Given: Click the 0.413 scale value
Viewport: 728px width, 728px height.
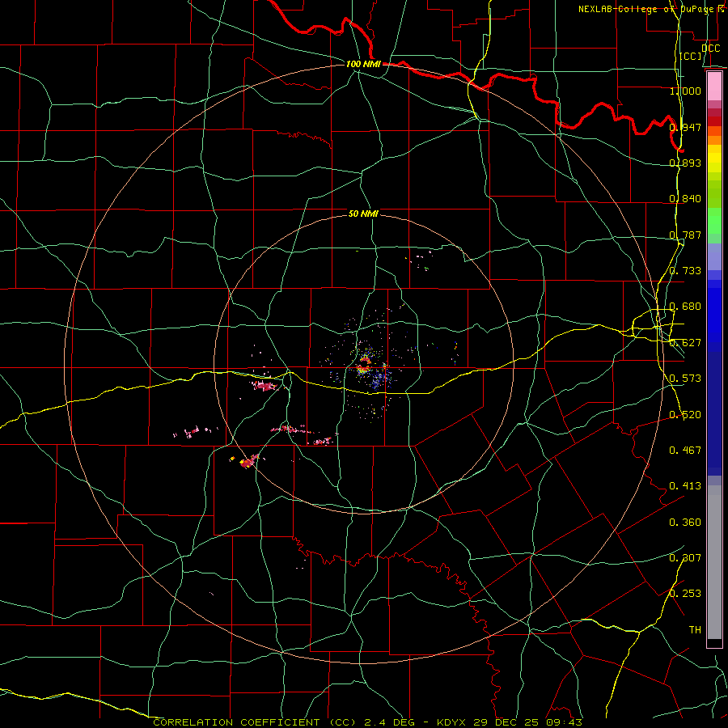Looking at the screenshot, I should point(685,486).
